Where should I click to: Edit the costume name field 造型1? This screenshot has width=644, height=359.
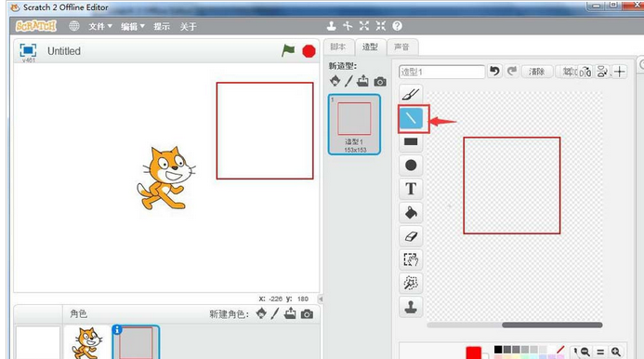click(441, 72)
